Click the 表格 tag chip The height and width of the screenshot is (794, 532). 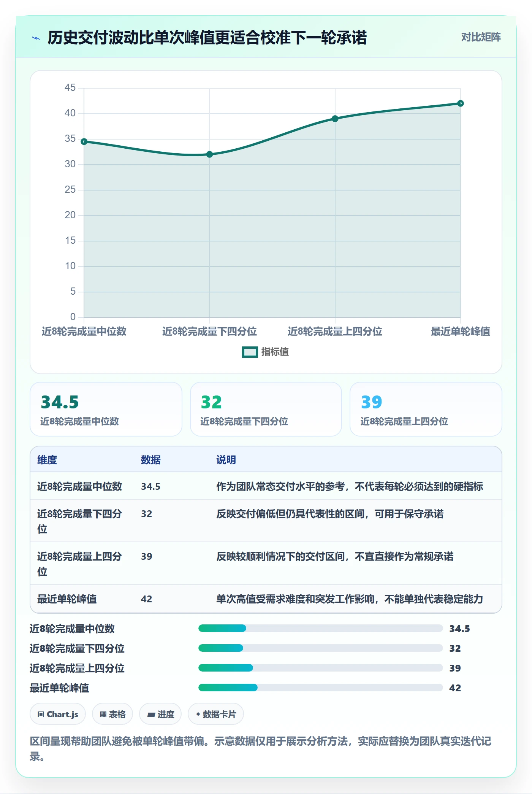[x=112, y=714]
